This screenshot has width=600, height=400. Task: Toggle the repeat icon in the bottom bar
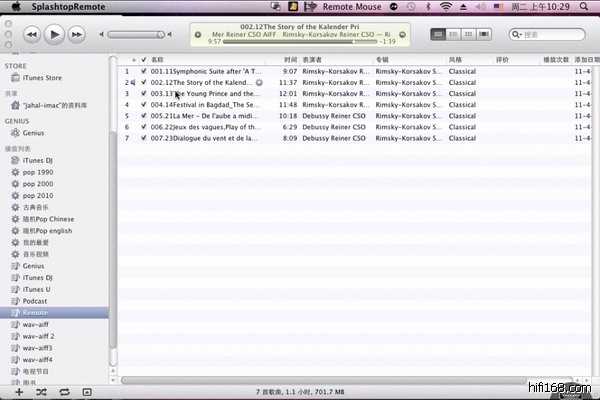coord(64,391)
